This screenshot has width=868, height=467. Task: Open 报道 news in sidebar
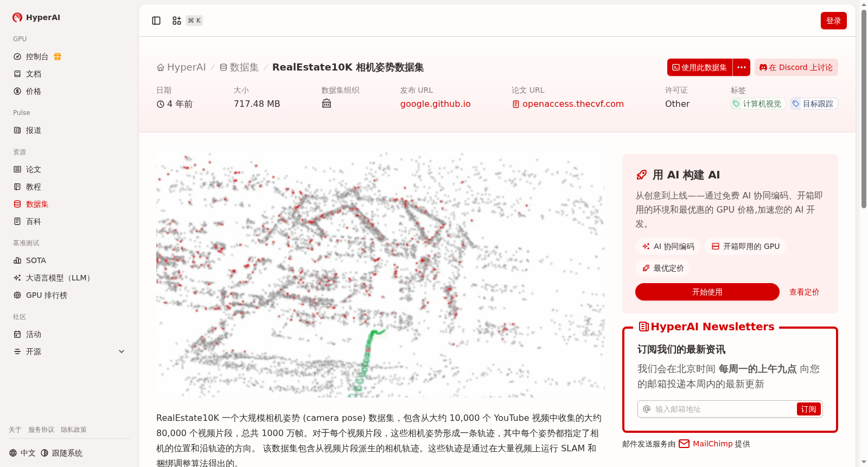pos(69,130)
